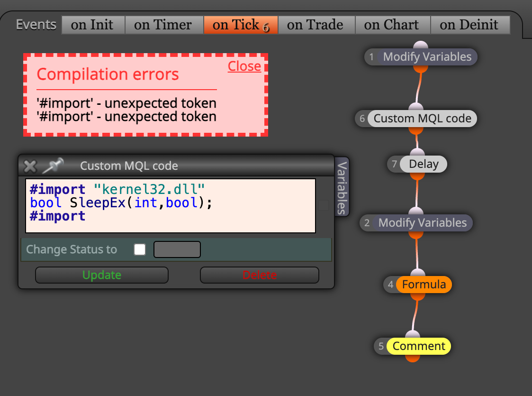The image size is (532, 396).
Task: Switch to the on Timer event tab
Action: tap(164, 25)
